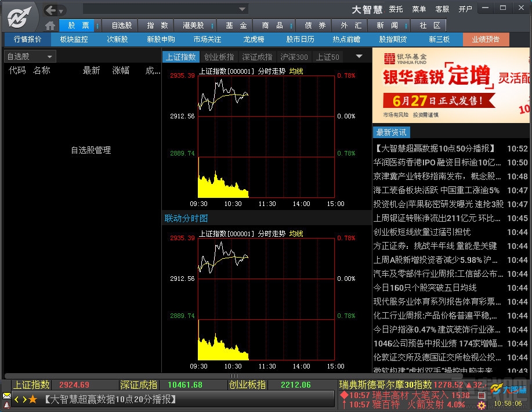Open 龙虎榜 from the blue toolbar
This screenshot has width=532, height=412.
254,39
